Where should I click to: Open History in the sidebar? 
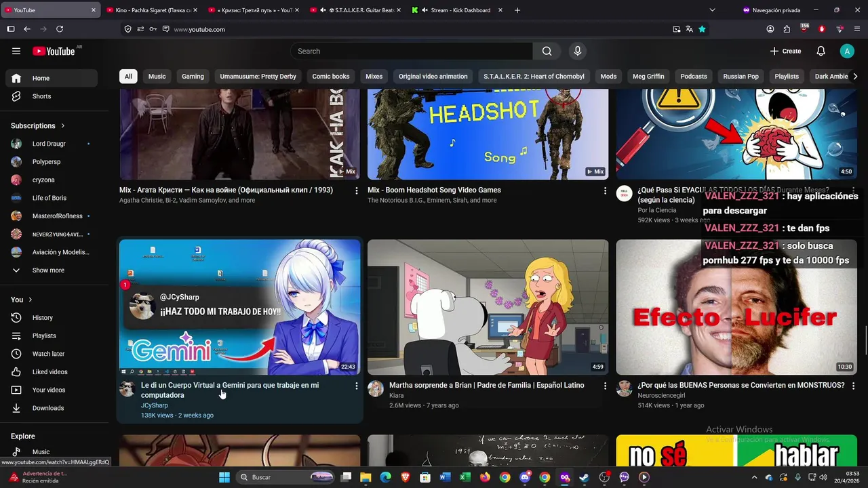click(52, 318)
